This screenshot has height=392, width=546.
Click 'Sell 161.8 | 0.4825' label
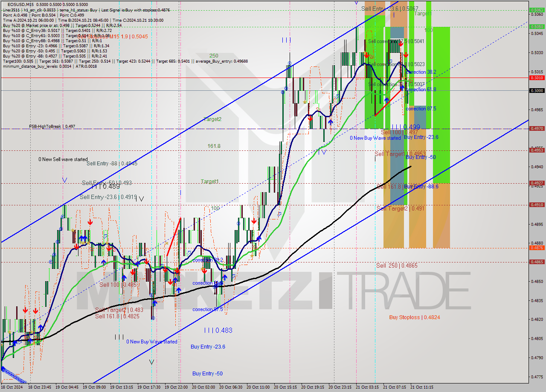[x=117, y=316]
